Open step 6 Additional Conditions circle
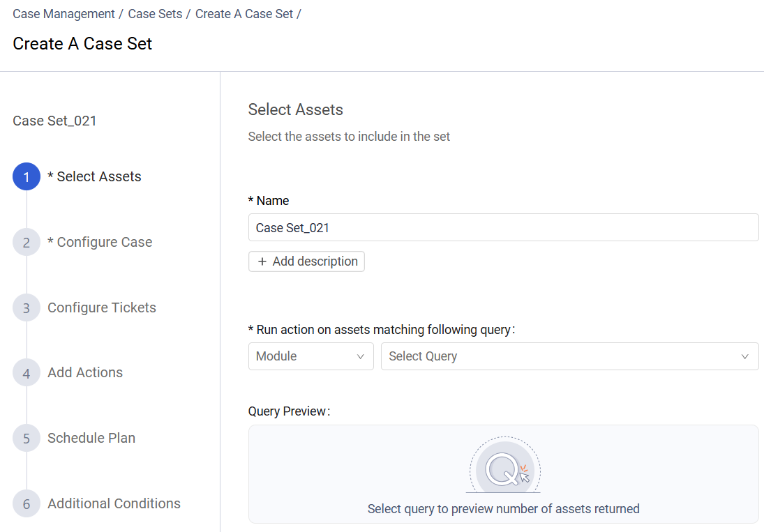The width and height of the screenshot is (764, 532). 26,503
